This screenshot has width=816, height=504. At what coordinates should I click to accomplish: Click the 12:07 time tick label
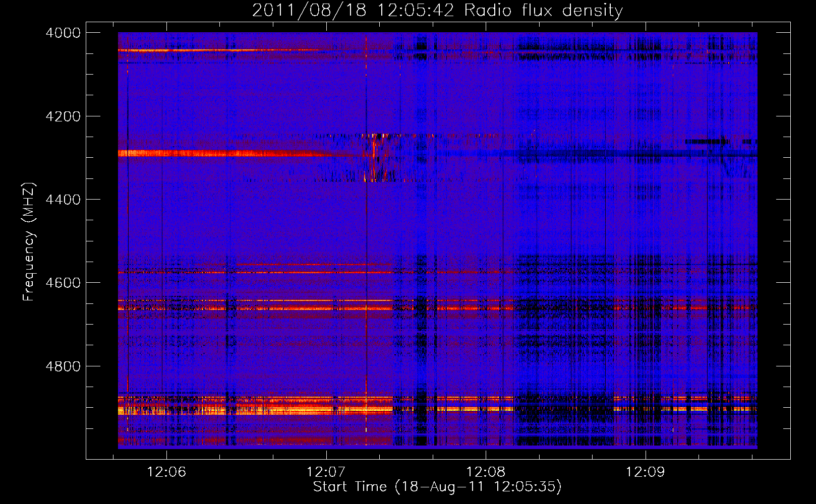(x=326, y=472)
